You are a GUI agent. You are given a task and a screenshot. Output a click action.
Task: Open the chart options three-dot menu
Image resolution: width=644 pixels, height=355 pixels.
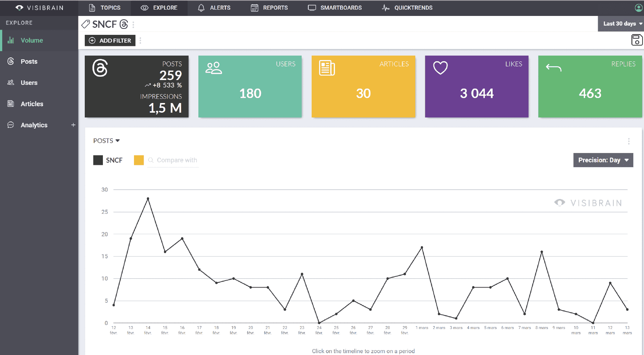[628, 141]
